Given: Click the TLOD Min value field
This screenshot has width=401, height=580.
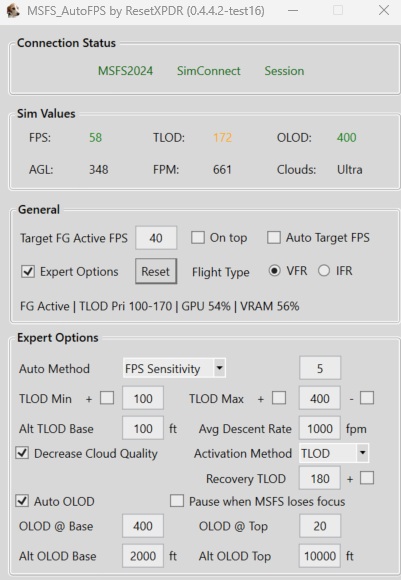Looking at the screenshot, I should tap(143, 398).
